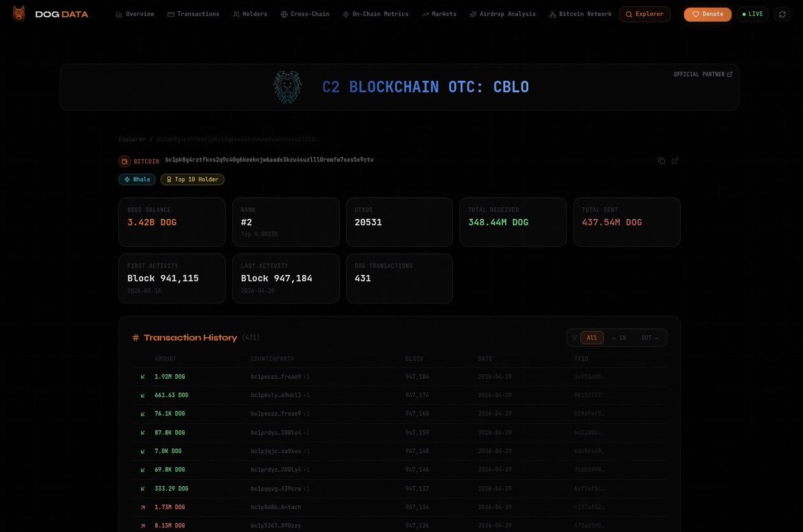Click the refresh icon in the header

782,14
